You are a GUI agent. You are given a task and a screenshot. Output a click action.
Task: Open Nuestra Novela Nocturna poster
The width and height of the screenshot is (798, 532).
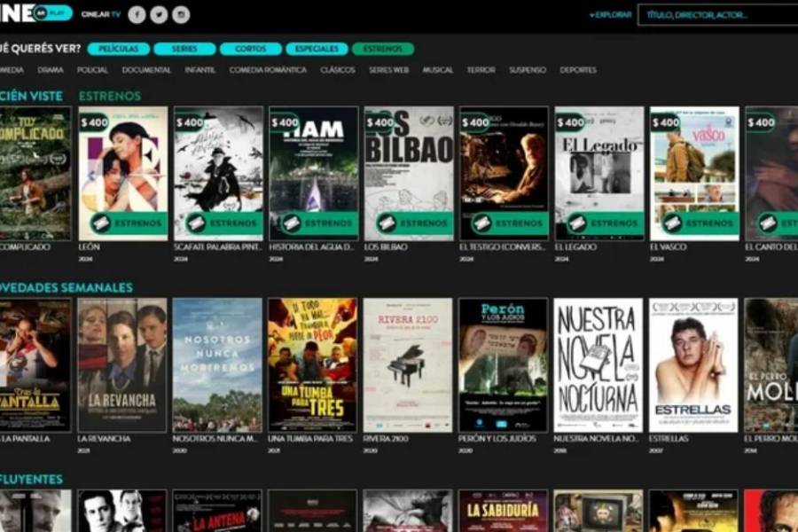pos(598,365)
